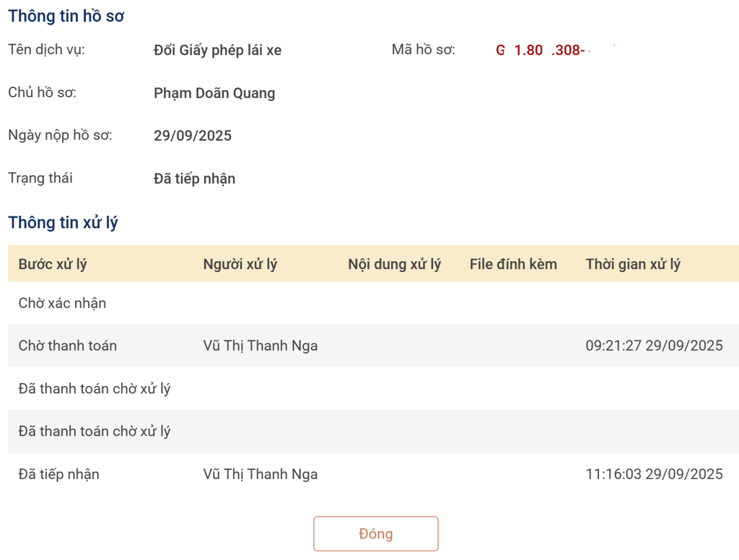
Task: Select the second Đã thanh toán chờ xử lý row
Action: click(x=95, y=432)
